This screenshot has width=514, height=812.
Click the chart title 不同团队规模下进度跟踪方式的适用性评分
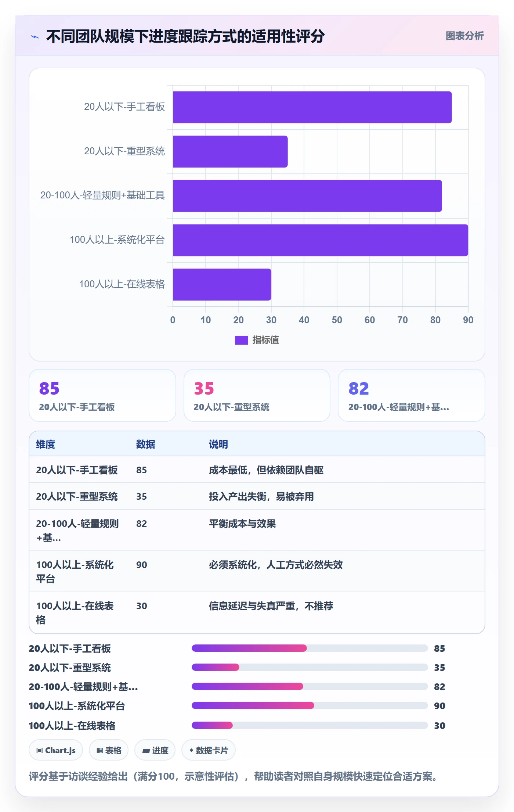pos(185,36)
